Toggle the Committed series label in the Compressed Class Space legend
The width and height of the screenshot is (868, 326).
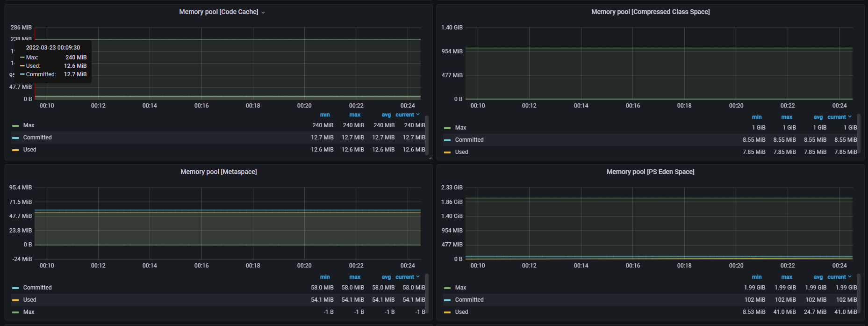(x=469, y=140)
